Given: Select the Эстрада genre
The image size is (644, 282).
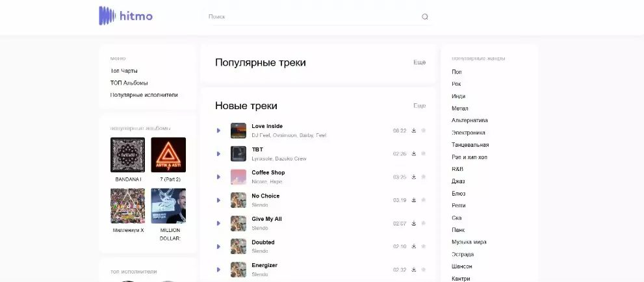Looking at the screenshot, I should (463, 254).
